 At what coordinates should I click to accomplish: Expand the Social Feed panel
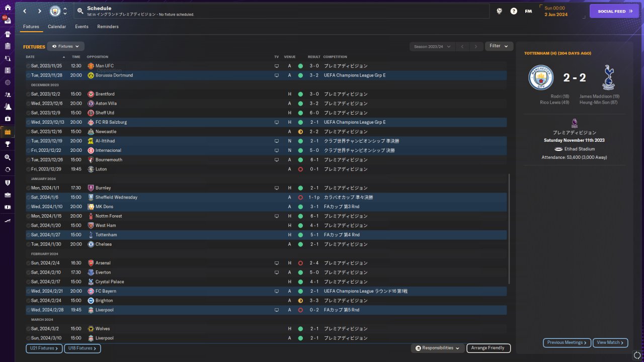(614, 11)
